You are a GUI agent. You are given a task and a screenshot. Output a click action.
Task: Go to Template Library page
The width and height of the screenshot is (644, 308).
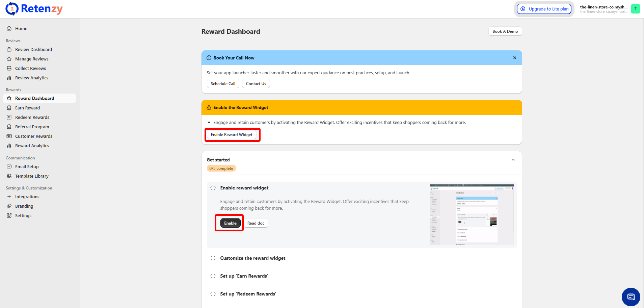tap(32, 176)
